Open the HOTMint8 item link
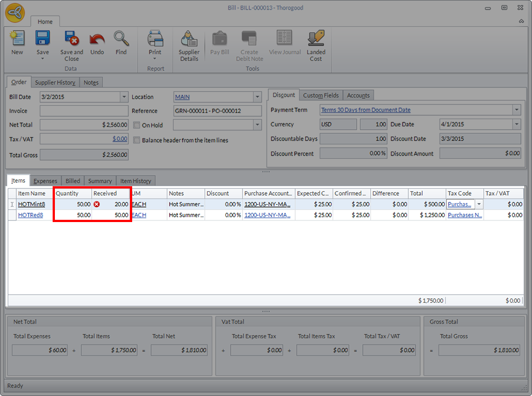532x396 pixels. tap(31, 205)
